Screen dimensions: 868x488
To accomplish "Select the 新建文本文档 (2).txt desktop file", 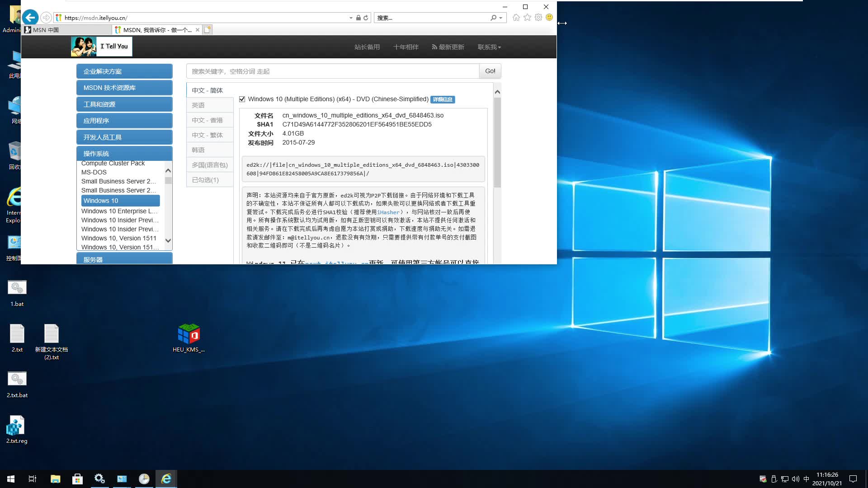I will pos(52,342).
